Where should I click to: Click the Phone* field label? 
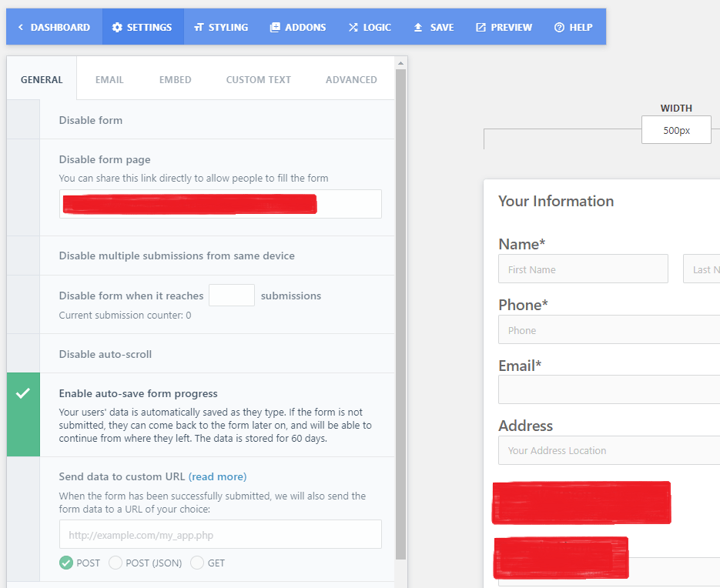(x=523, y=305)
